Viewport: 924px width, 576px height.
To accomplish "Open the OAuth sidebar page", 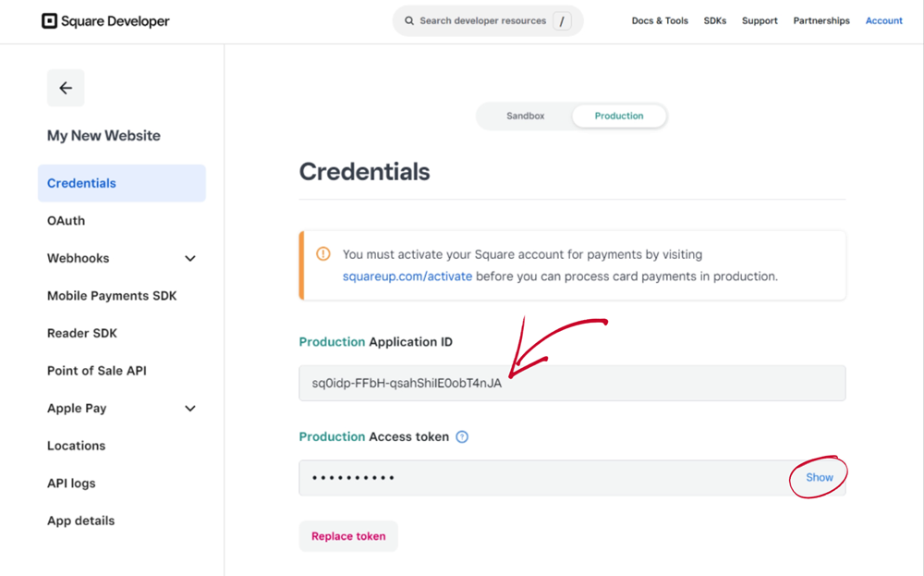I will click(66, 220).
